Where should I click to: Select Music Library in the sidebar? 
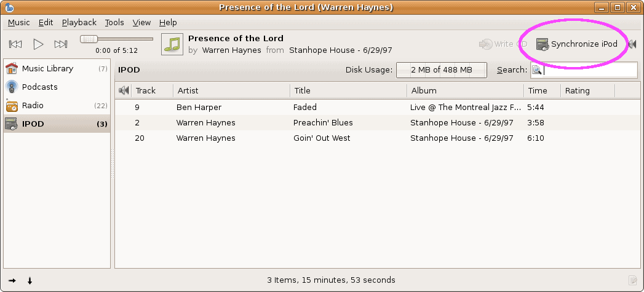(47, 68)
